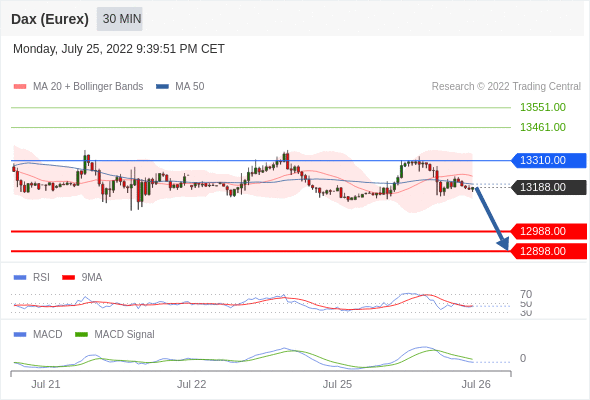Toggle the MA 50 legend entry
The image size is (590, 400).
(x=180, y=87)
